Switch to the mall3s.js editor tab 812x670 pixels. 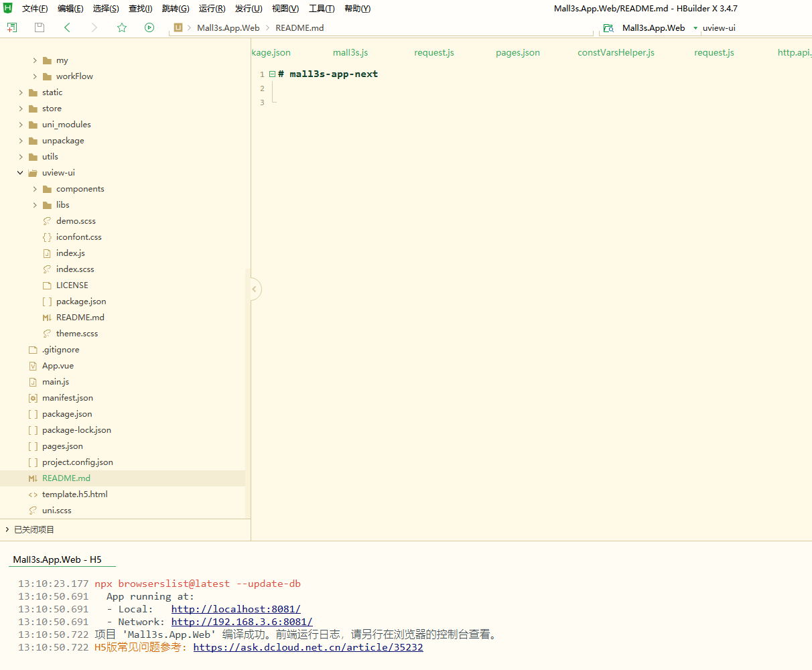(x=350, y=52)
